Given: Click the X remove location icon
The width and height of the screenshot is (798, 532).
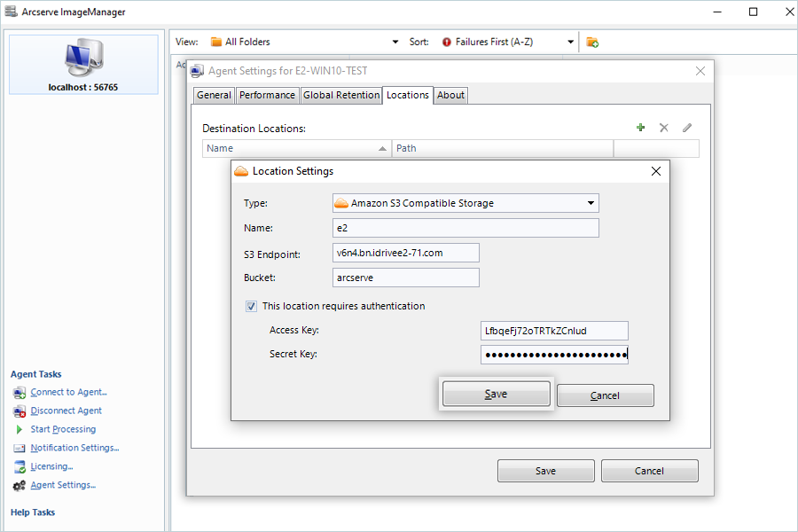Looking at the screenshot, I should 663,128.
